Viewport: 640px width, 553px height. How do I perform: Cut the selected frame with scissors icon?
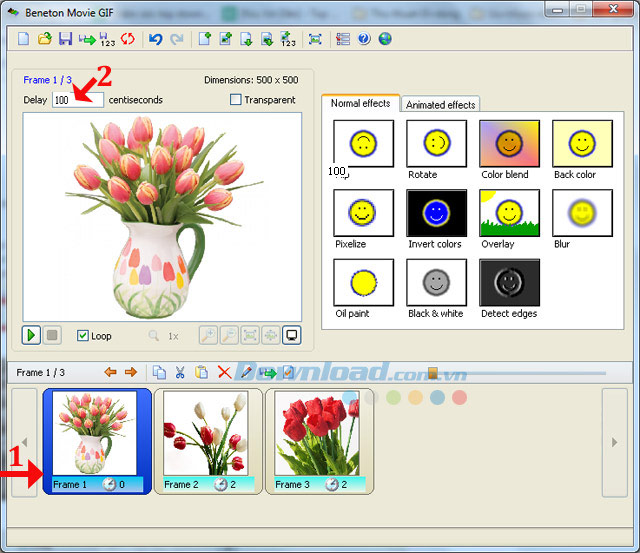pyautogui.click(x=180, y=373)
